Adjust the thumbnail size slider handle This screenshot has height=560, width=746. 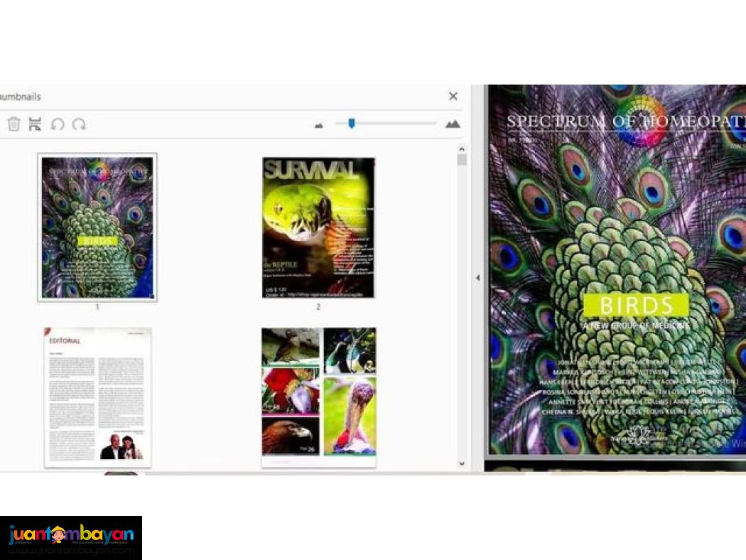click(x=352, y=124)
